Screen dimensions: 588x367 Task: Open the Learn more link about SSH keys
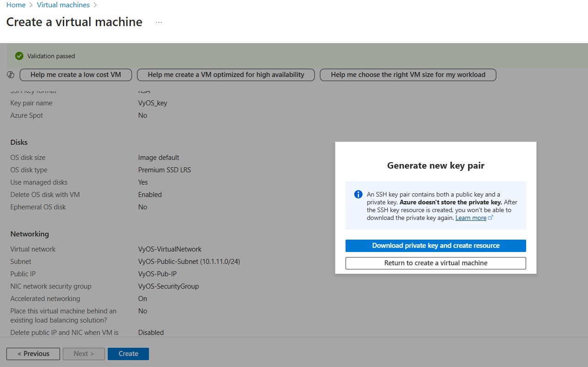471,217
